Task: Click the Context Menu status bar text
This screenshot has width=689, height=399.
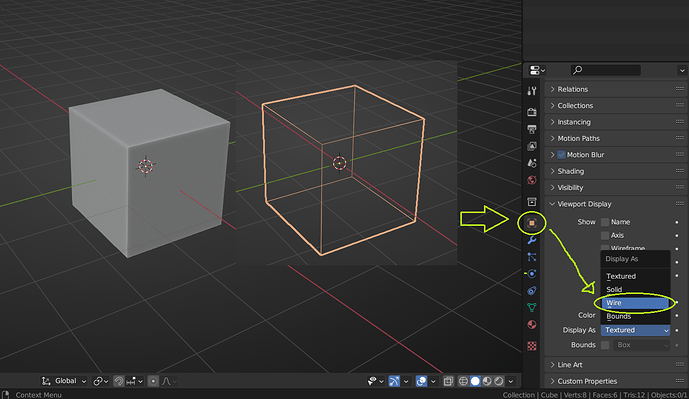Action: click(39, 395)
